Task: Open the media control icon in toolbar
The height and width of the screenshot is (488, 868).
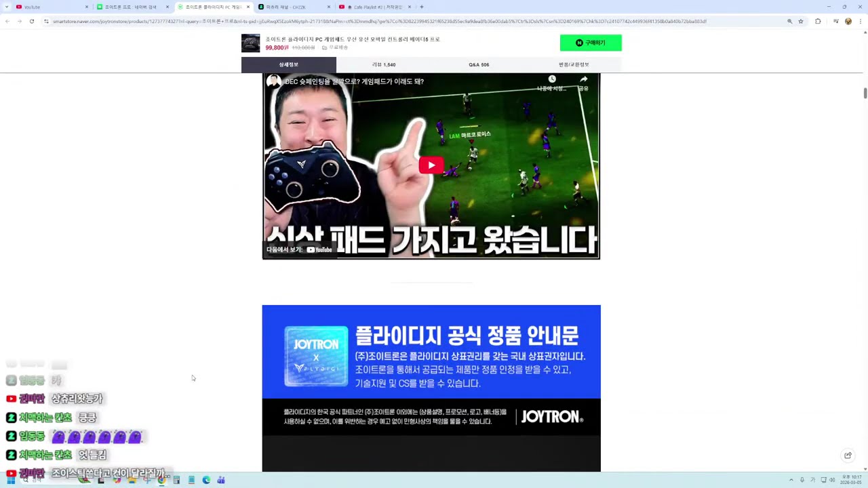Action: click(x=835, y=21)
